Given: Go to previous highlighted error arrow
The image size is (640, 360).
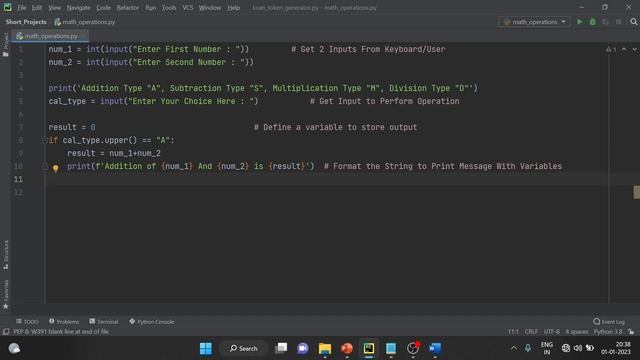Looking at the screenshot, I should [624, 49].
